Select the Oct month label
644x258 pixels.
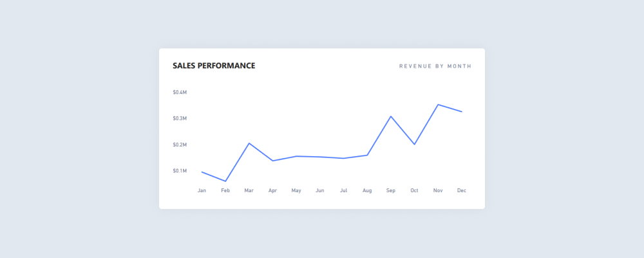pos(414,191)
